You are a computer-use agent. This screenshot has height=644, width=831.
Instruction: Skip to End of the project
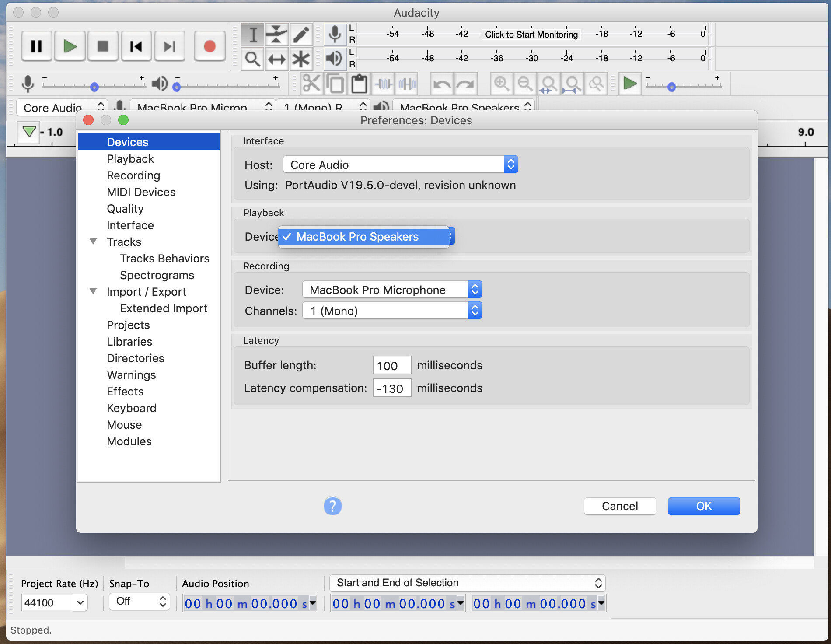(x=170, y=46)
